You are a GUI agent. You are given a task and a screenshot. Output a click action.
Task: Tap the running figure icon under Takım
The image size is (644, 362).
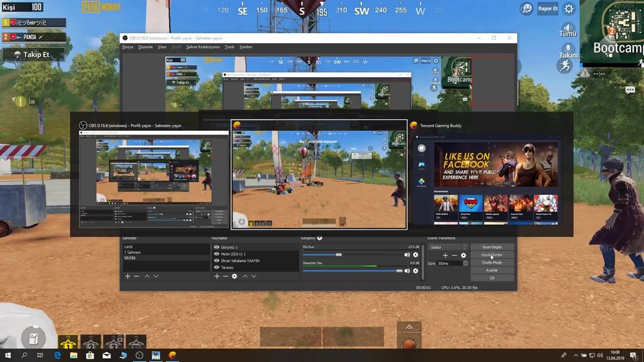[x=565, y=66]
